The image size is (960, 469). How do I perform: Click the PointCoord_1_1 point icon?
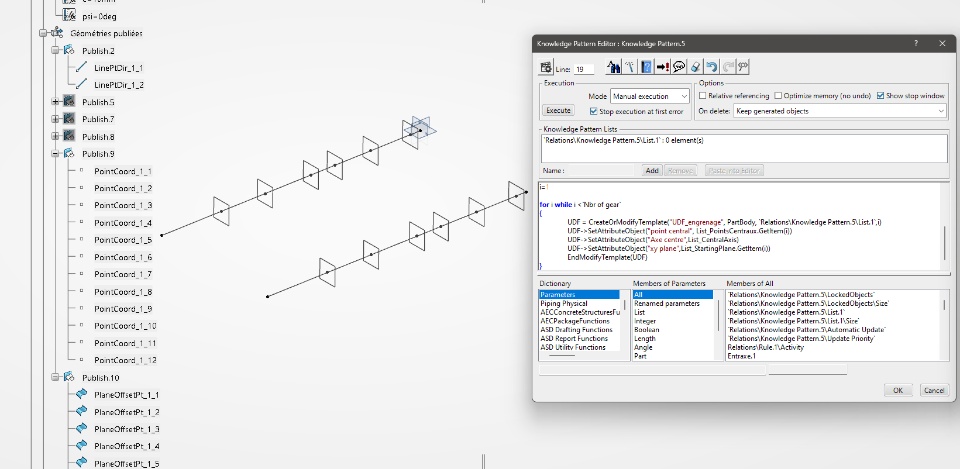(81, 171)
